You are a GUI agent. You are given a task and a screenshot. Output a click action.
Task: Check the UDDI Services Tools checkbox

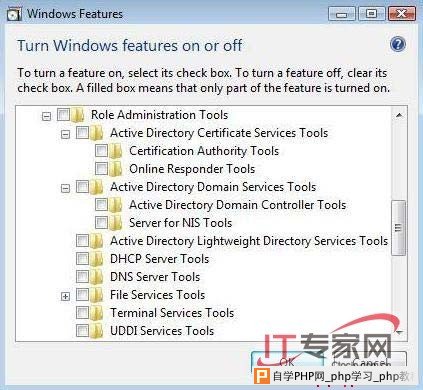(x=82, y=331)
